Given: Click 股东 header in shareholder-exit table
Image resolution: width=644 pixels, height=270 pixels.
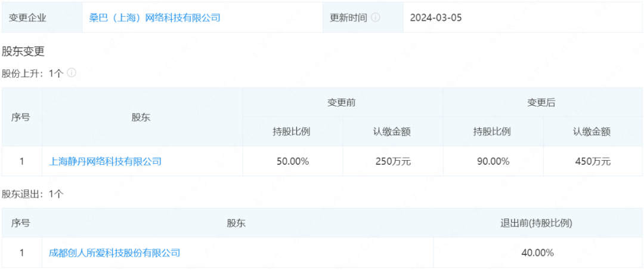Looking at the screenshot, I should pos(237,223).
